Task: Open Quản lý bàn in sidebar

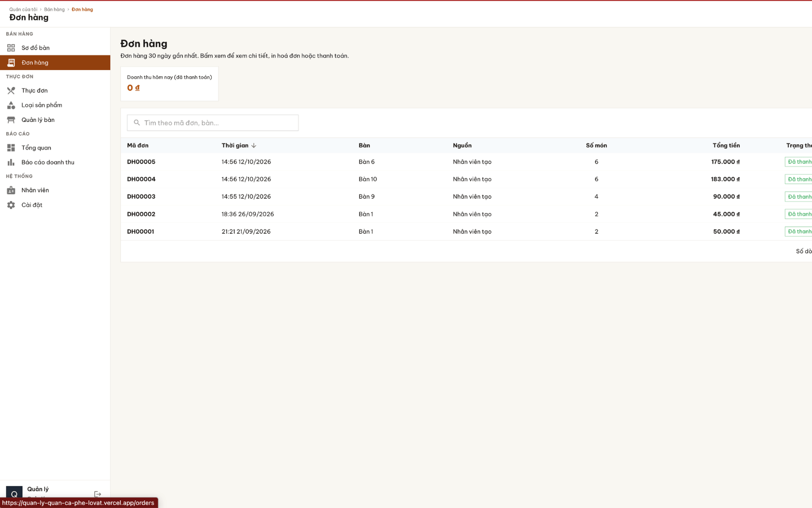Action: coord(55,120)
